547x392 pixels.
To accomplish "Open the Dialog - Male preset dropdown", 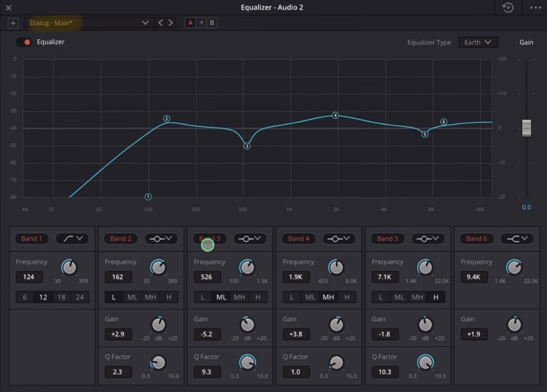I will tap(145, 23).
